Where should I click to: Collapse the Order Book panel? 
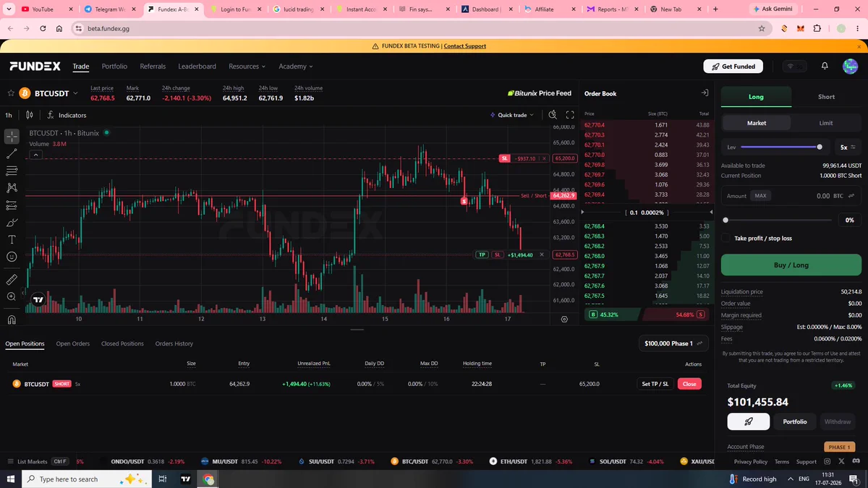coord(705,93)
